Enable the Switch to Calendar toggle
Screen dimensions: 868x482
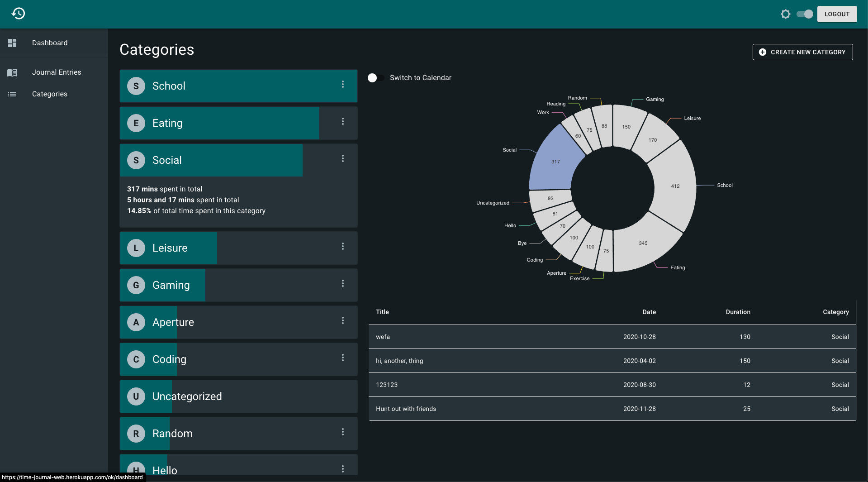point(376,78)
